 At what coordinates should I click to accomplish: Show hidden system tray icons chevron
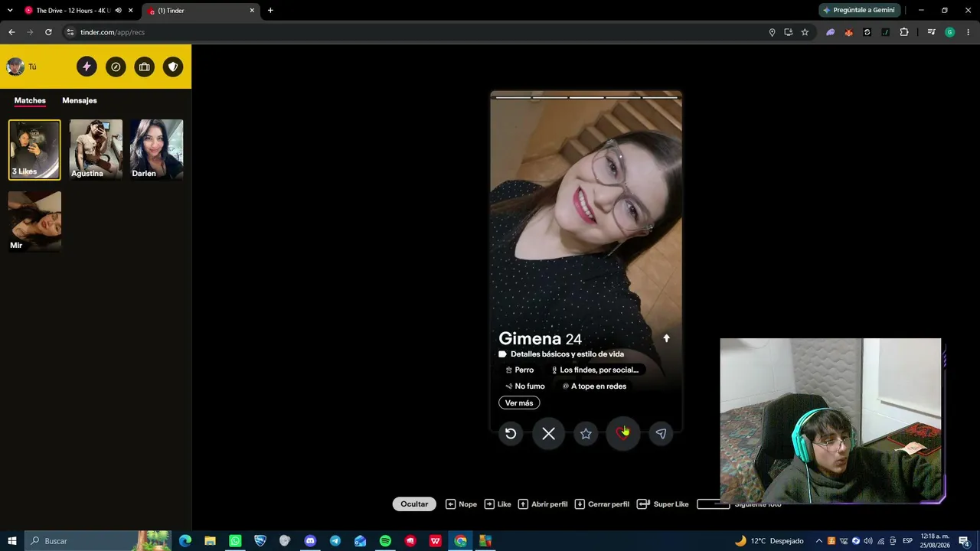[x=818, y=541]
